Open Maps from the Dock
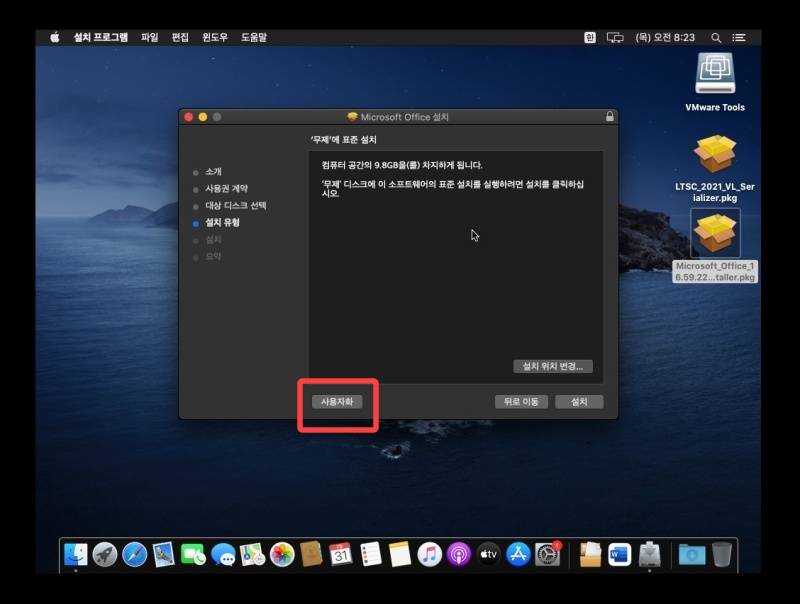This screenshot has height=604, width=800. 253,555
